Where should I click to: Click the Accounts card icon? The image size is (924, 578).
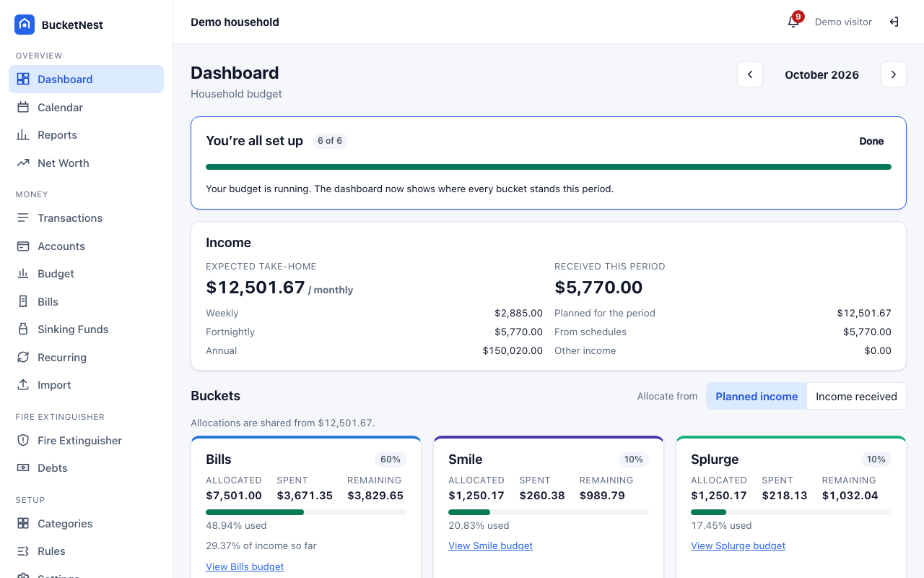pos(23,246)
